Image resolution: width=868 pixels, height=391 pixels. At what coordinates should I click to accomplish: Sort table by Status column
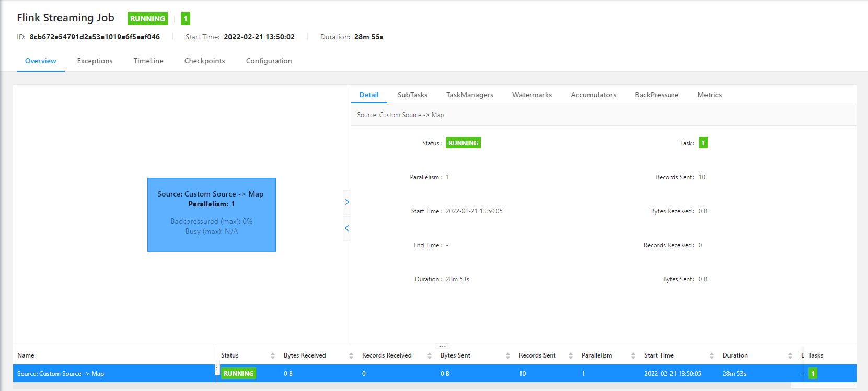coord(273,355)
